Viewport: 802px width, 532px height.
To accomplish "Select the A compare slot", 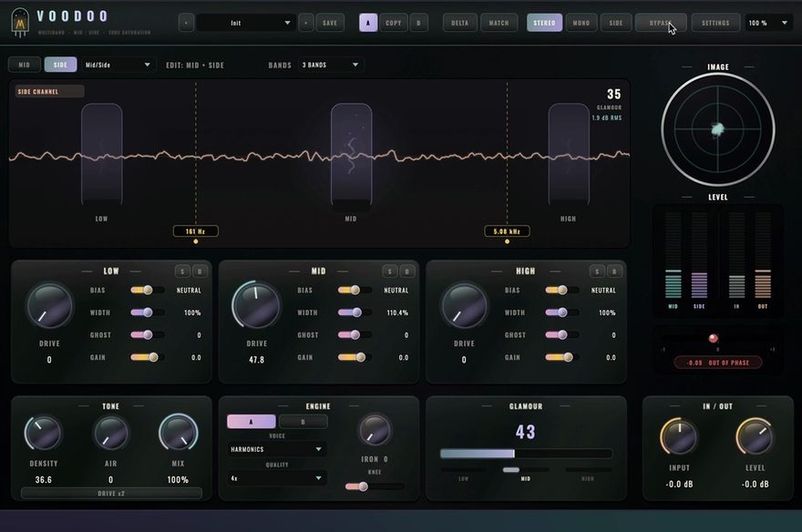I will (368, 23).
